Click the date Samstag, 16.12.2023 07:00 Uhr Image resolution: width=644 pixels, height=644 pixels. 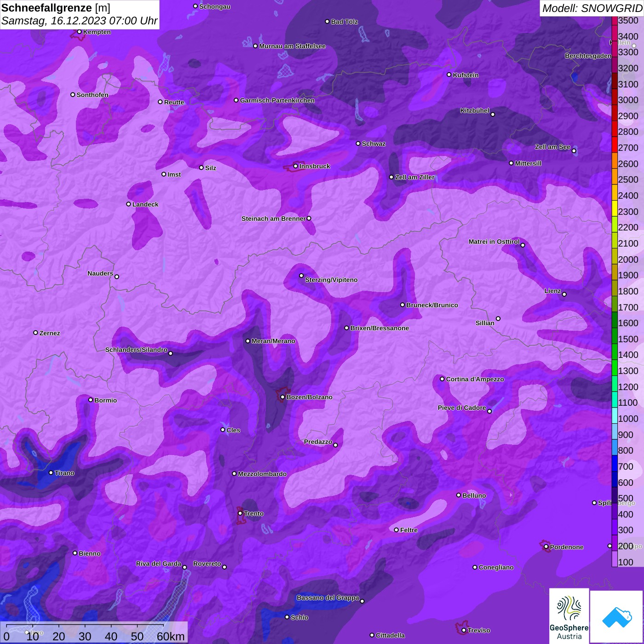pyautogui.click(x=79, y=21)
